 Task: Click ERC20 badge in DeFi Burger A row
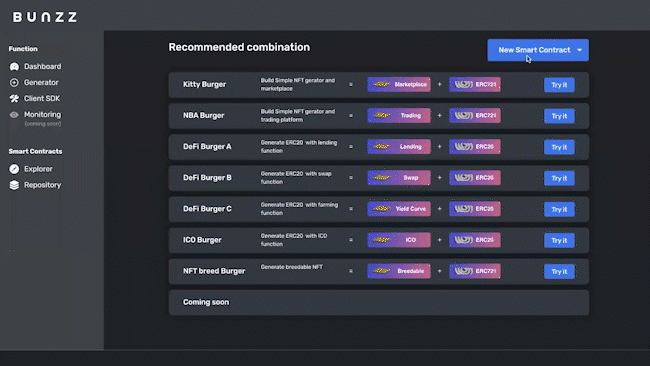[x=475, y=147]
